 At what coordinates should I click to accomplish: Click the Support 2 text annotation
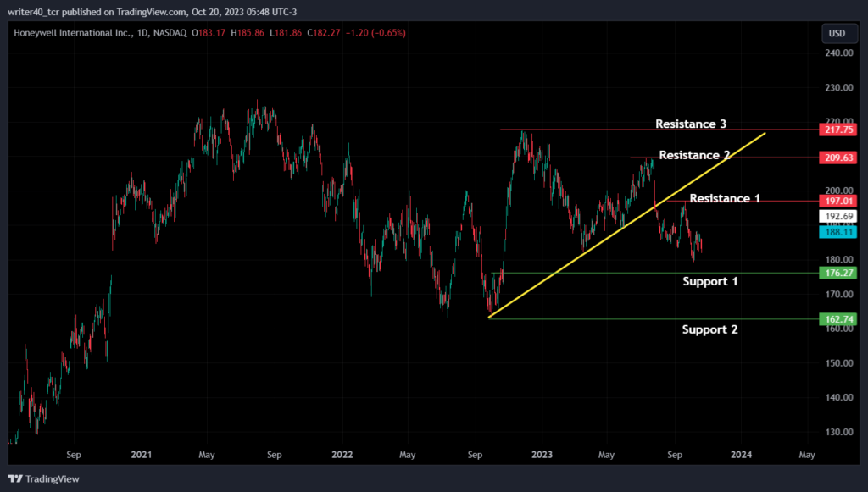click(709, 329)
